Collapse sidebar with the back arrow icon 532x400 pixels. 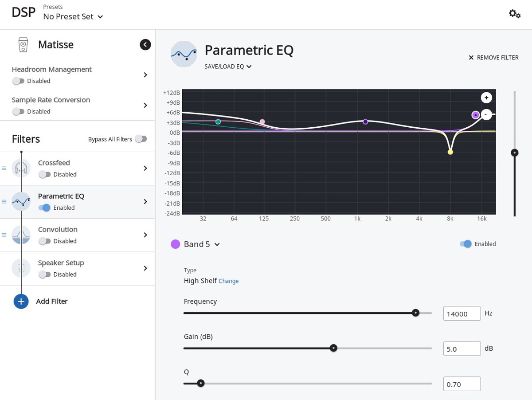[x=145, y=44]
